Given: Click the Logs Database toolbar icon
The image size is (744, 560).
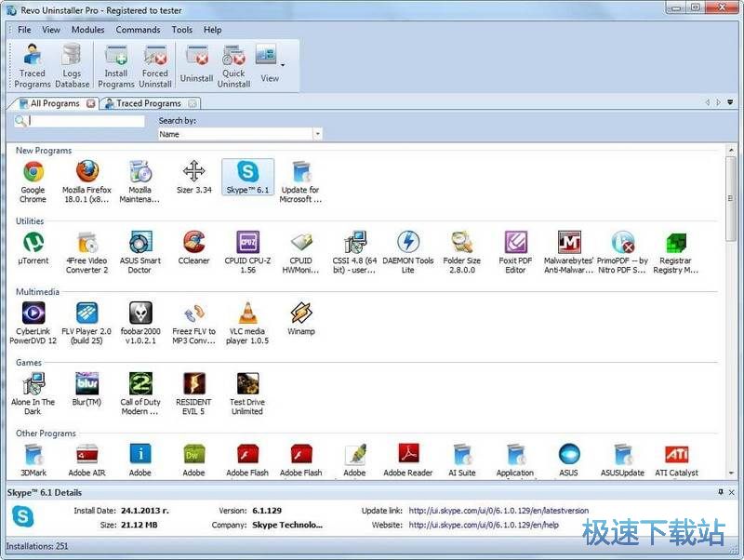Looking at the screenshot, I should [x=72, y=64].
